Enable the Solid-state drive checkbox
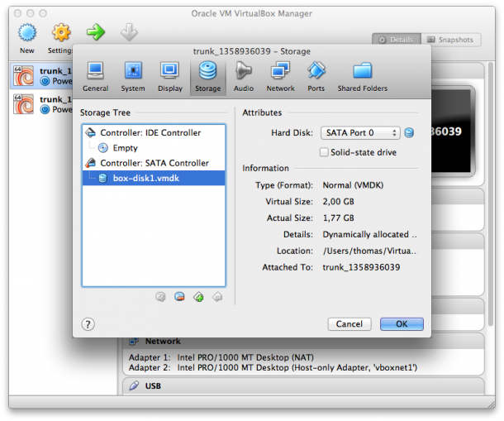This screenshot has width=504, height=421. 324,152
